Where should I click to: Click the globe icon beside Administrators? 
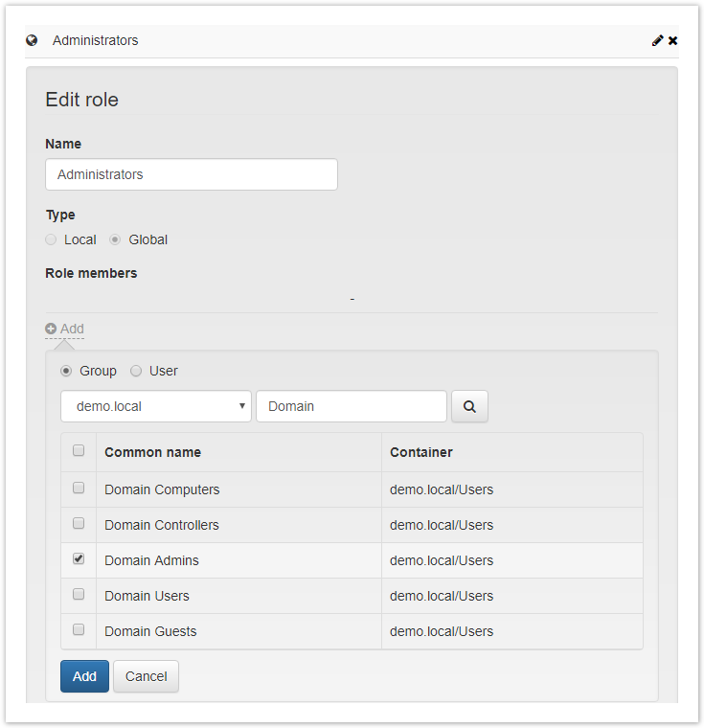click(32, 40)
